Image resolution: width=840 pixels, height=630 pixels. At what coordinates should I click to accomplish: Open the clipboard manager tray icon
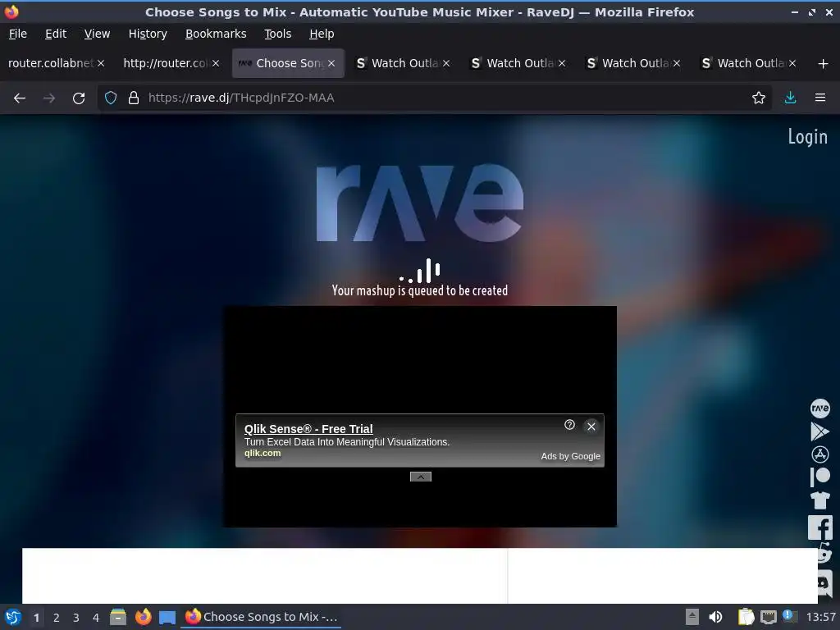tap(746, 617)
